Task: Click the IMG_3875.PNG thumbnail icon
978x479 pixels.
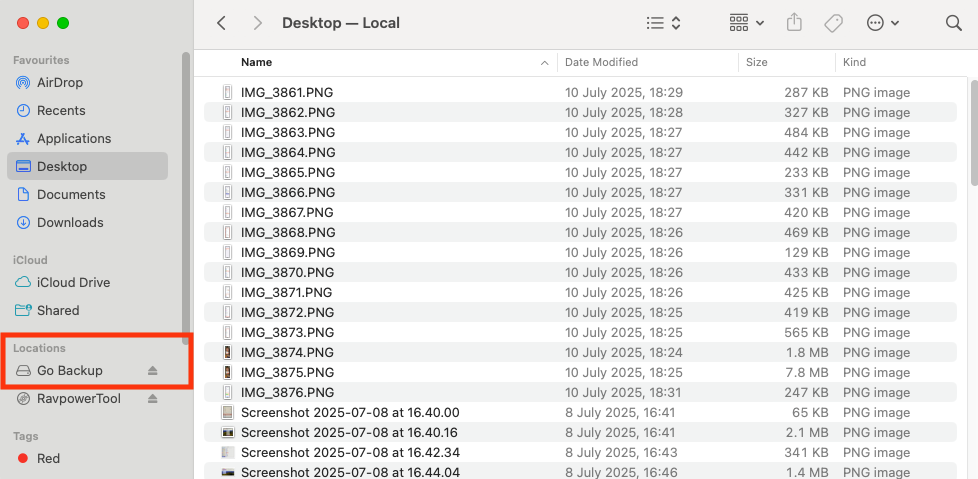Action: tap(228, 372)
